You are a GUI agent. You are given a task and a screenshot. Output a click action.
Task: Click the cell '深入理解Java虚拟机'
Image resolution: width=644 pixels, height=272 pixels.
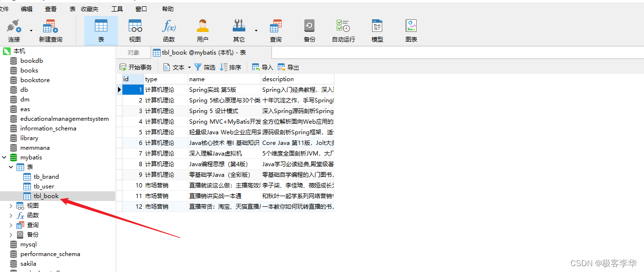click(225, 153)
